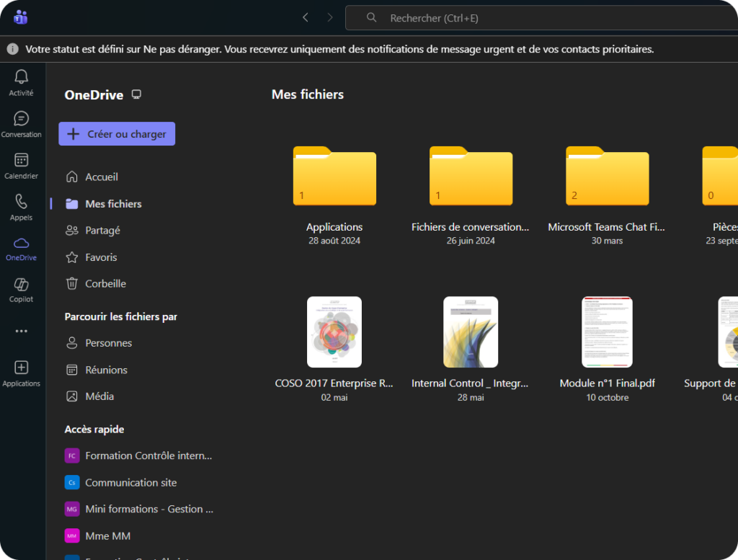
Task: Open the Appels phone icon
Action: coord(21,202)
